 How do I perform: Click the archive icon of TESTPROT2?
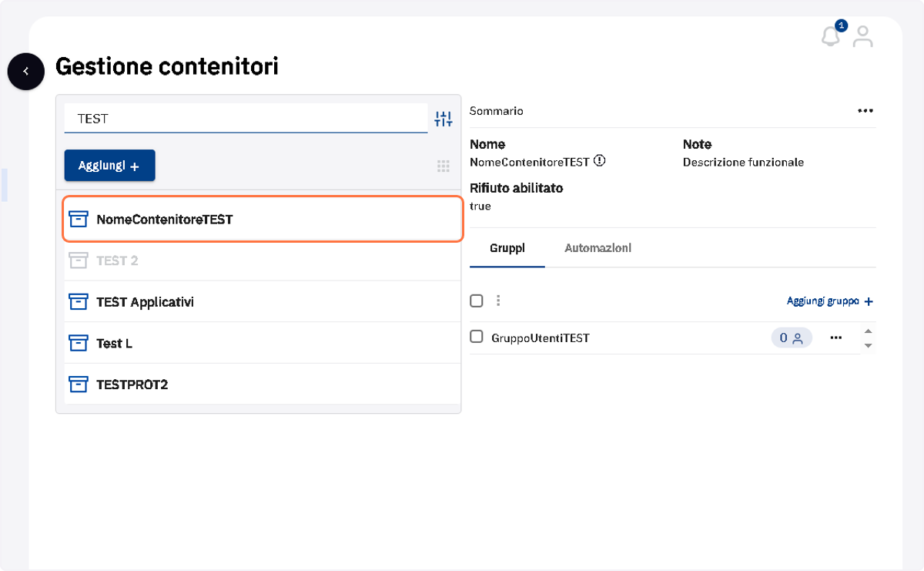coord(78,384)
